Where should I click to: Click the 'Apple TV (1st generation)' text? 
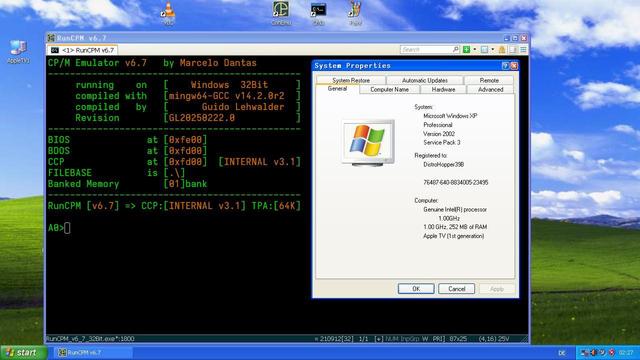453,236
